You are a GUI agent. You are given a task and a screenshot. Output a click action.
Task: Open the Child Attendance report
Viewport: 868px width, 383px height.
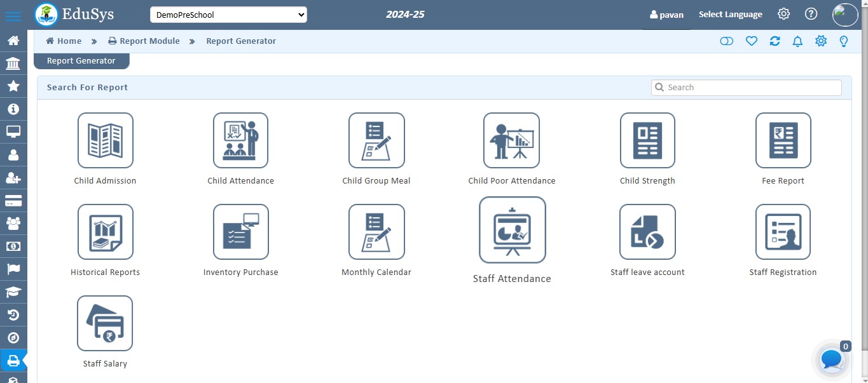coord(240,140)
